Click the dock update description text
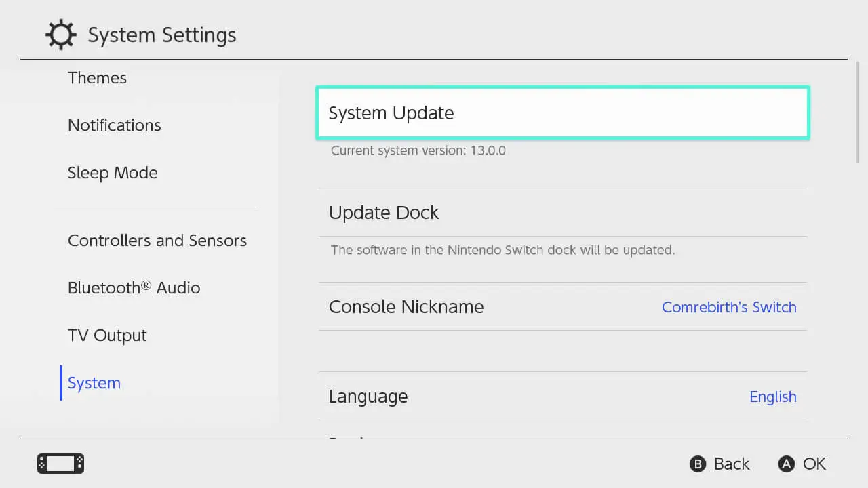 click(x=502, y=249)
